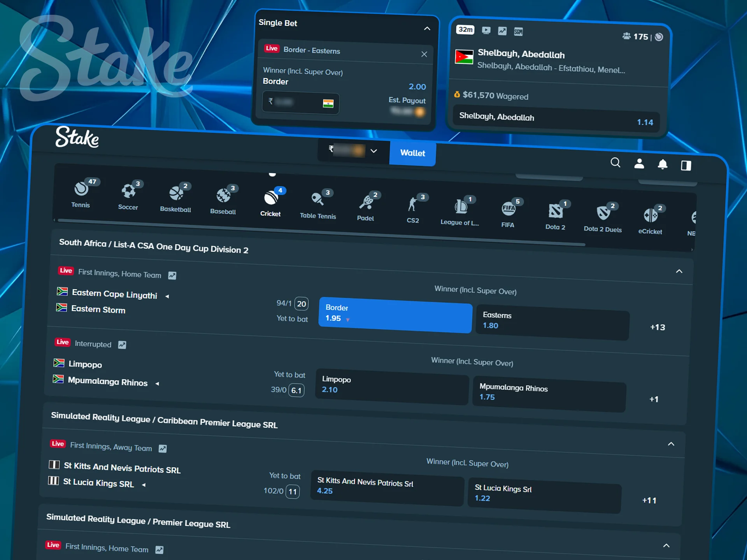Screen dimensions: 747x560
Task: Select Shelbayh, Abedallah odds 1.14
Action: [x=556, y=119]
